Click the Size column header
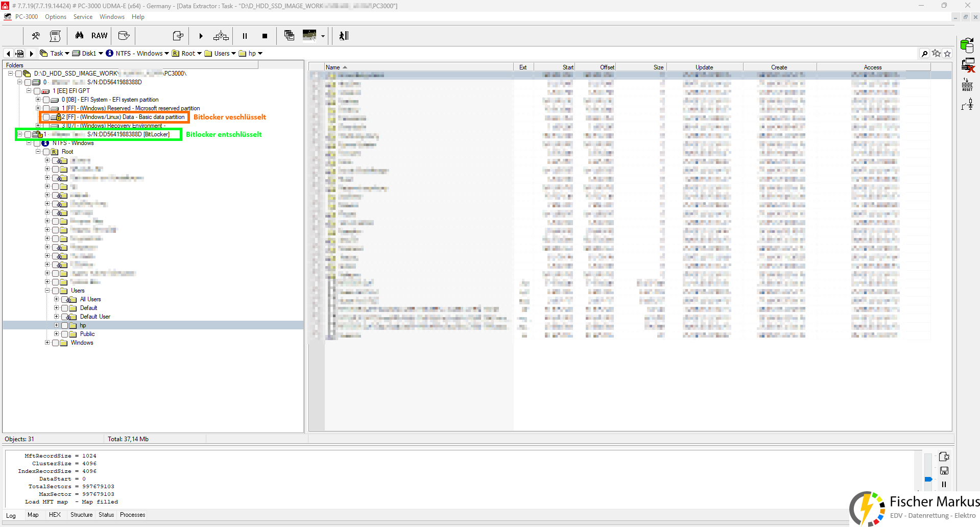Screen dimensions: 980x527 point(658,67)
